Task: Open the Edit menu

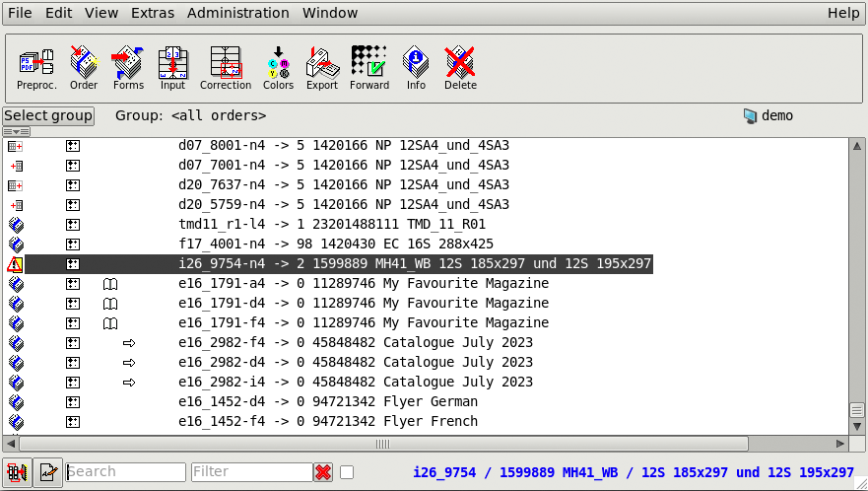Action: coord(59,13)
